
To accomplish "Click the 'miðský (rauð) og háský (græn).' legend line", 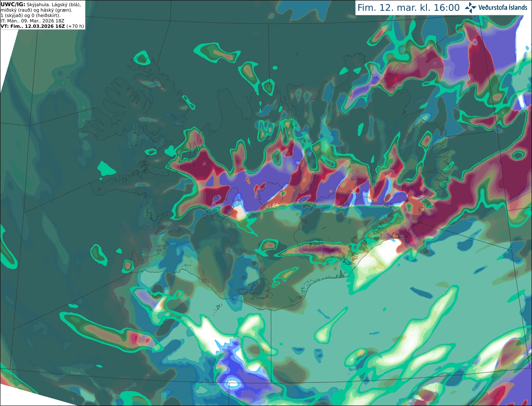I will tap(37, 10).
